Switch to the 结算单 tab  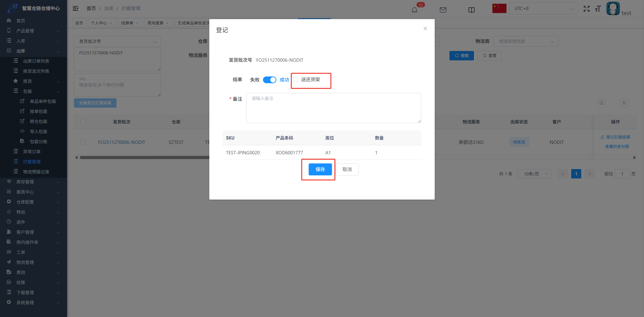coord(127,23)
